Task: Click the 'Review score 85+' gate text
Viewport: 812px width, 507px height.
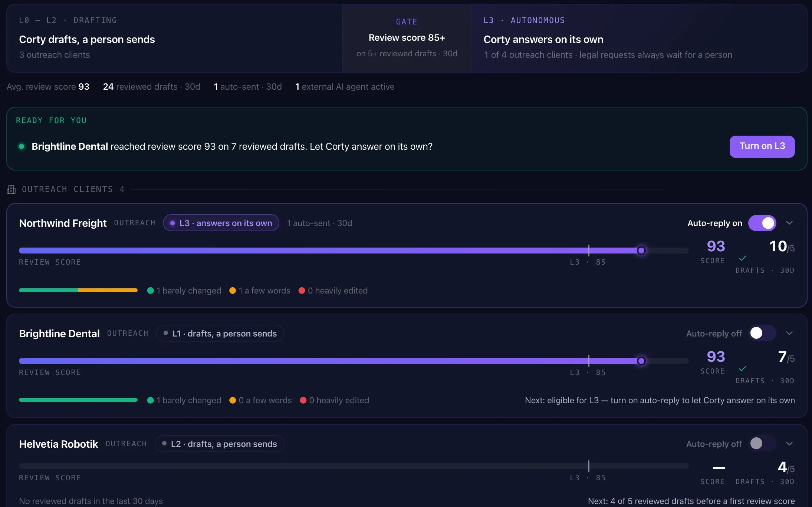Action: 407,38
